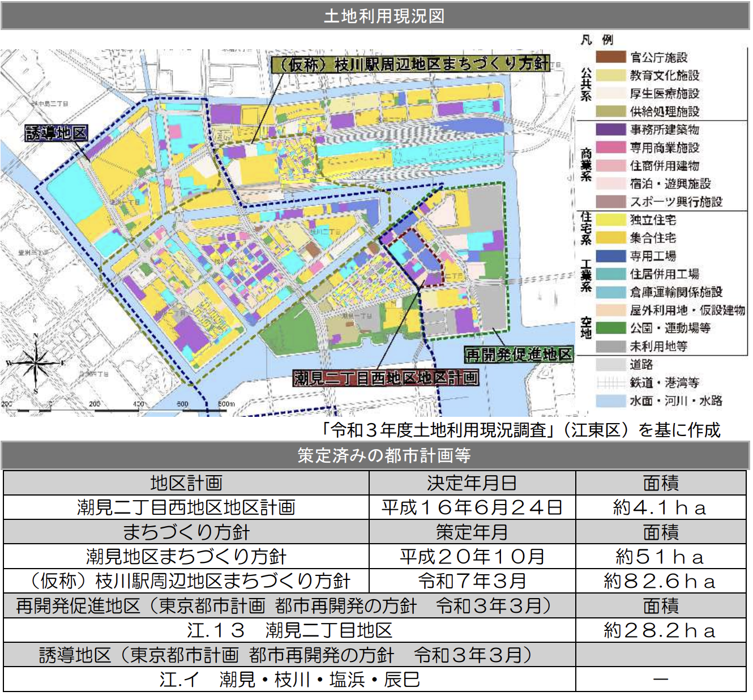Click the 集合住宅 legend label

pyautogui.click(x=653, y=238)
